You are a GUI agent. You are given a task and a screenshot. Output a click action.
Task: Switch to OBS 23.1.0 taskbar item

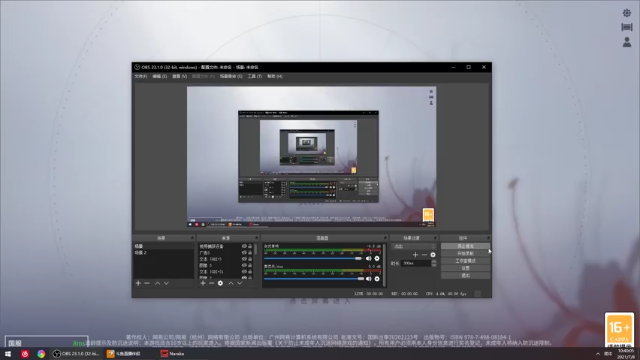click(77, 354)
